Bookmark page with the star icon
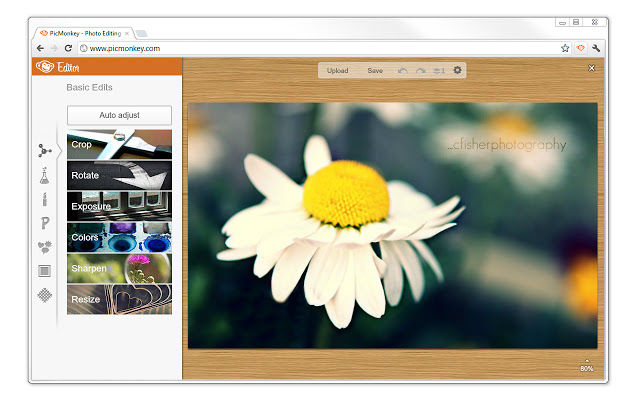640x400 pixels. point(565,47)
